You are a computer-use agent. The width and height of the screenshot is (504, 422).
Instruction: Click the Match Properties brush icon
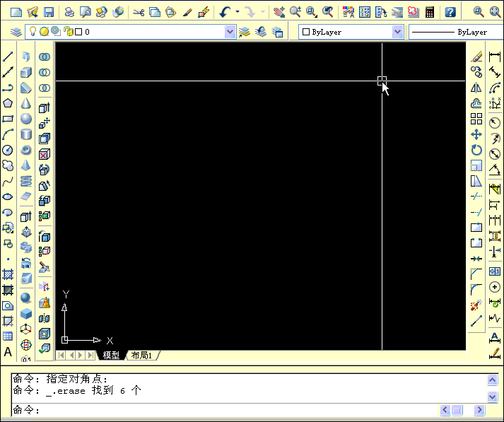point(187,12)
